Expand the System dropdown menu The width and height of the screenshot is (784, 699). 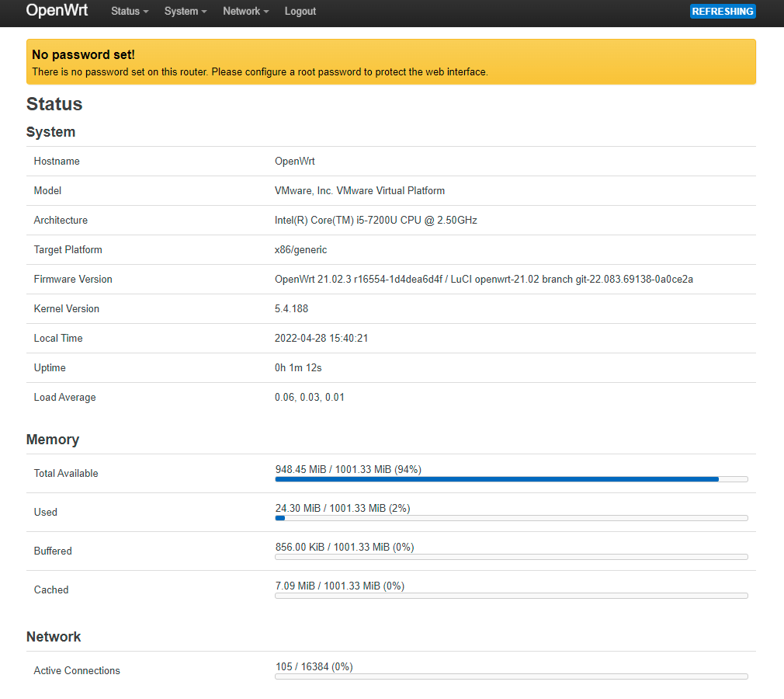point(186,11)
